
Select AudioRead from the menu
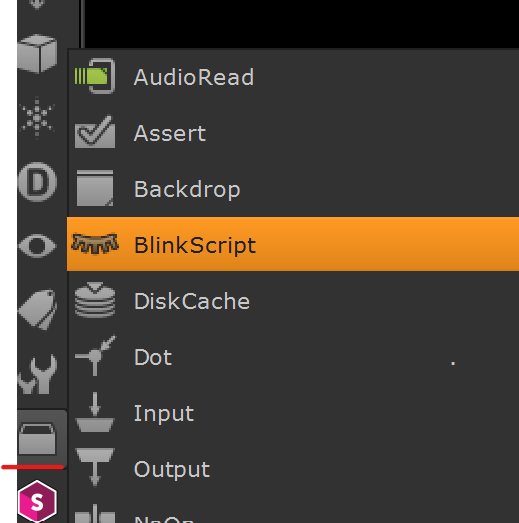(293, 77)
